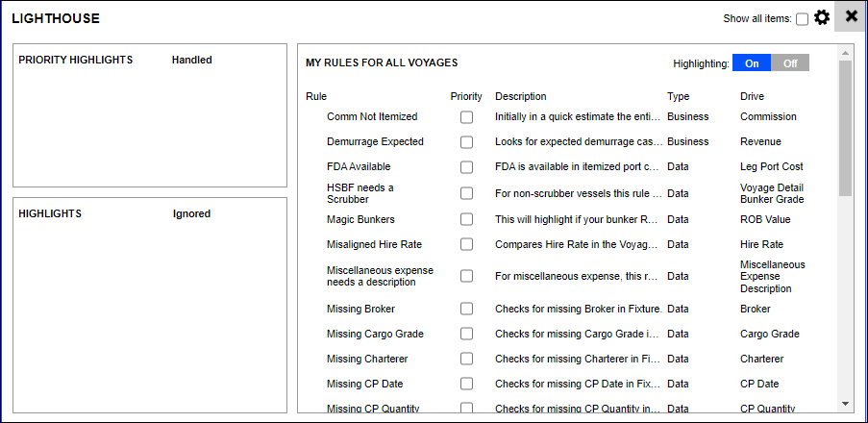Click the Handled column label
The image size is (868, 423).
pos(191,60)
